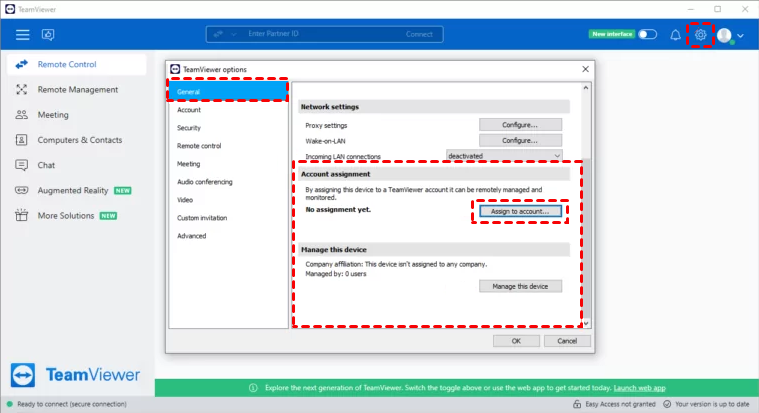Screen dimensions: 759x413
Task: Click the More Solutions gift icon
Action: coord(21,215)
